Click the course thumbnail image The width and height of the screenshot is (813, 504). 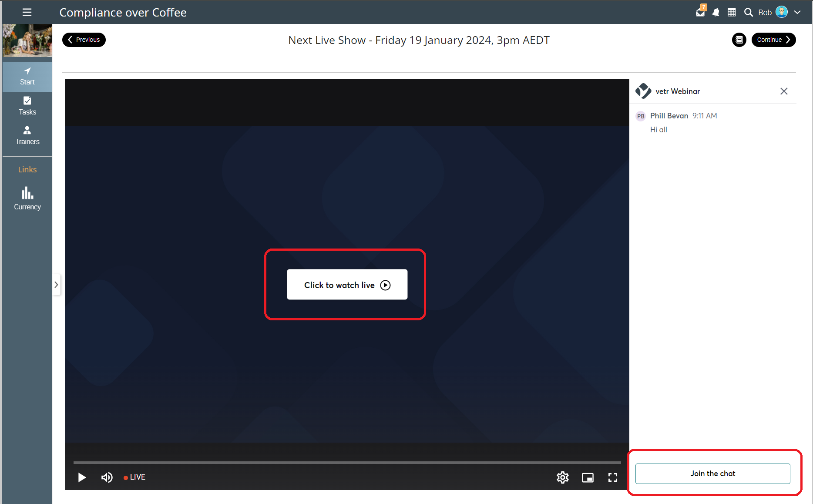click(27, 40)
